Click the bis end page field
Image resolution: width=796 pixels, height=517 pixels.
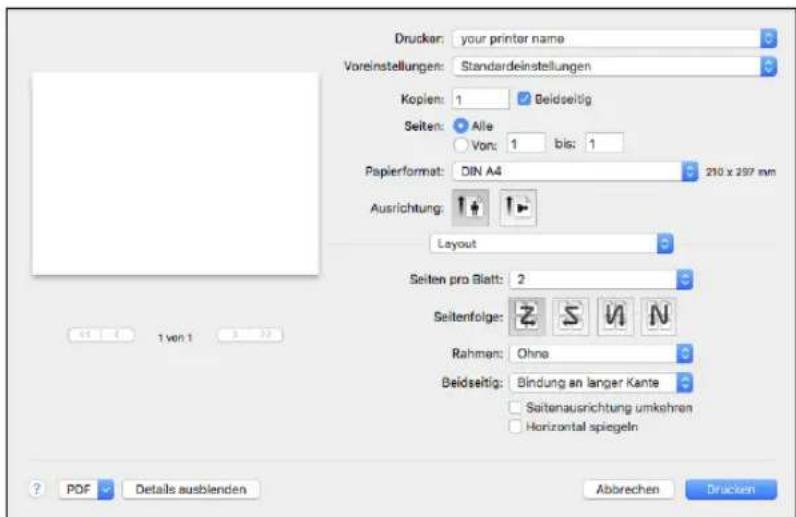pos(604,144)
